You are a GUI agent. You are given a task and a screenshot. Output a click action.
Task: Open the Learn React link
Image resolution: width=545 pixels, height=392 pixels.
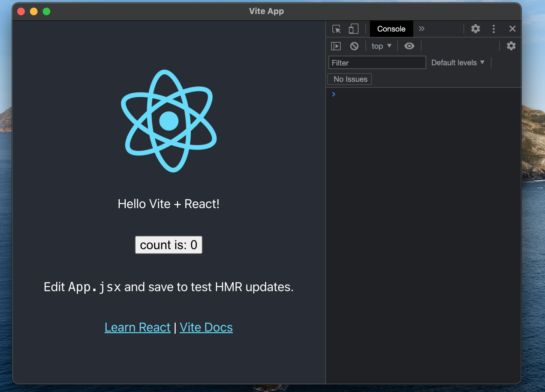138,327
